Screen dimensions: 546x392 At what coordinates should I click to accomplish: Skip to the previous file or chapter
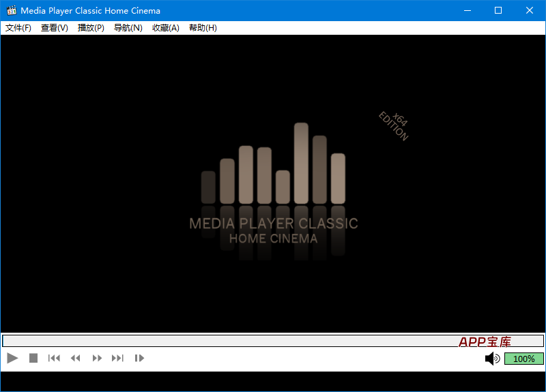pyautogui.click(x=54, y=358)
